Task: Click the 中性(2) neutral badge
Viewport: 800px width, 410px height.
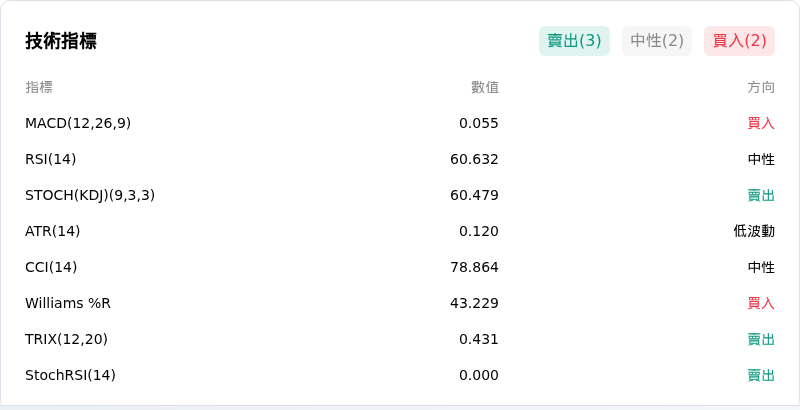Action: [657, 41]
